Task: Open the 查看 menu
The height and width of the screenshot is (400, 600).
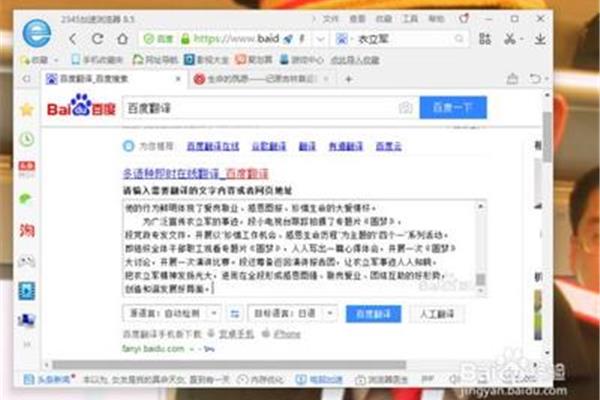Action: (x=357, y=18)
